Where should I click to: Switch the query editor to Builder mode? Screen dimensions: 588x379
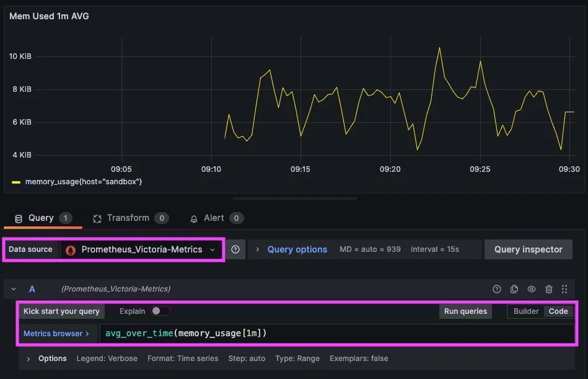(526, 311)
